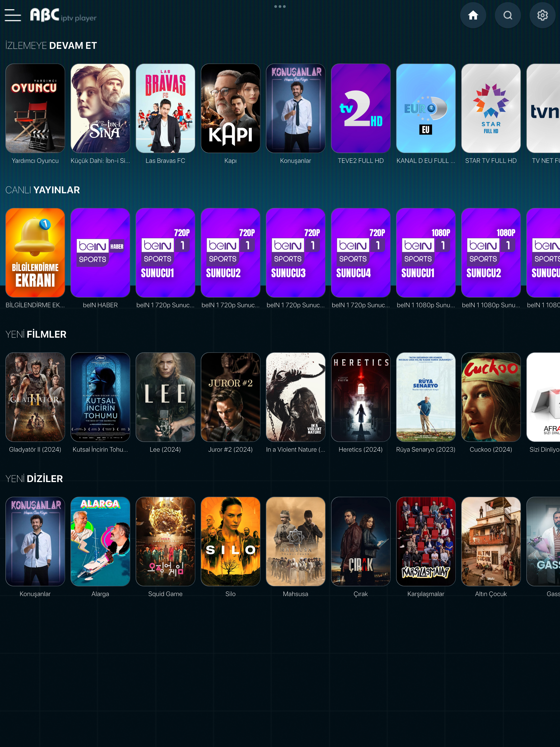
Task: Open settings gear icon
Action: coord(542,15)
